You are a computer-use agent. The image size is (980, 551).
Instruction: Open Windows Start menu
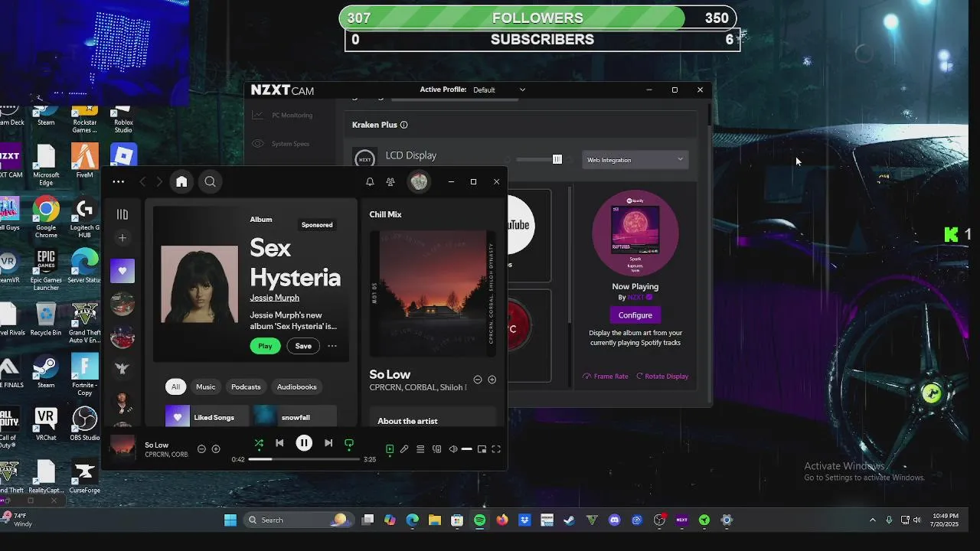point(230,520)
